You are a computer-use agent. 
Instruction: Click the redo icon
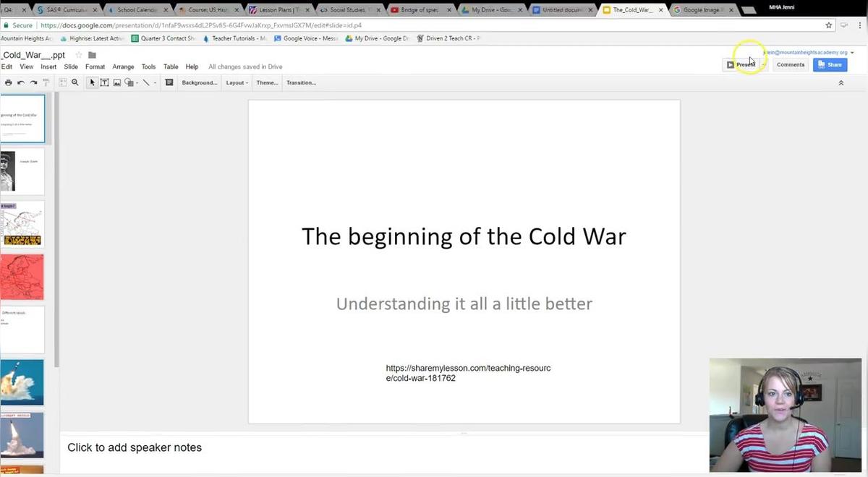pos(33,82)
